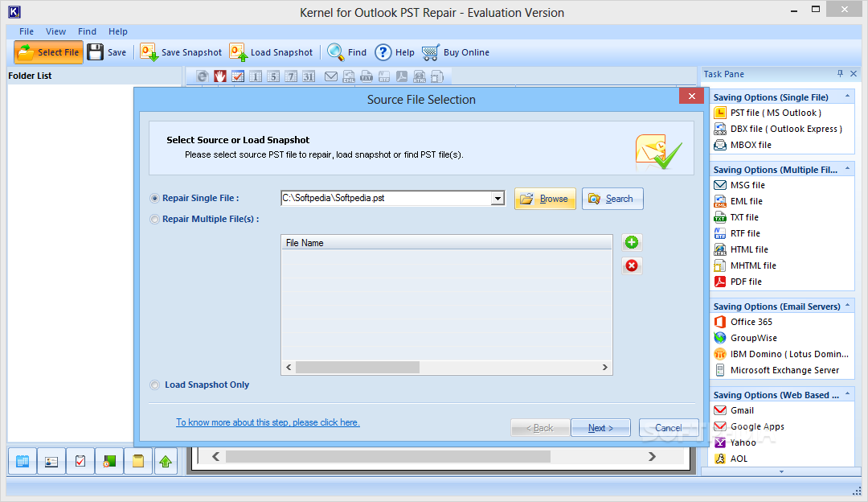Click the green plus add file icon
This screenshot has width=868, height=502.
[632, 242]
